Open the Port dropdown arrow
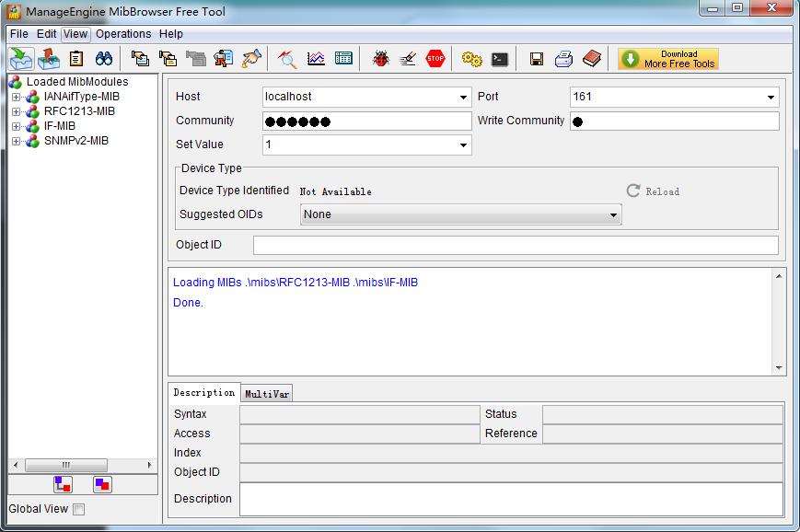The image size is (800, 532). point(771,97)
